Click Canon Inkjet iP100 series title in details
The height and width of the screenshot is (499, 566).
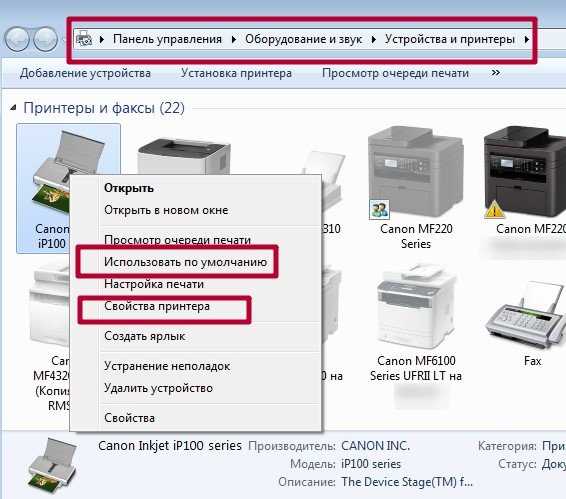point(170,446)
